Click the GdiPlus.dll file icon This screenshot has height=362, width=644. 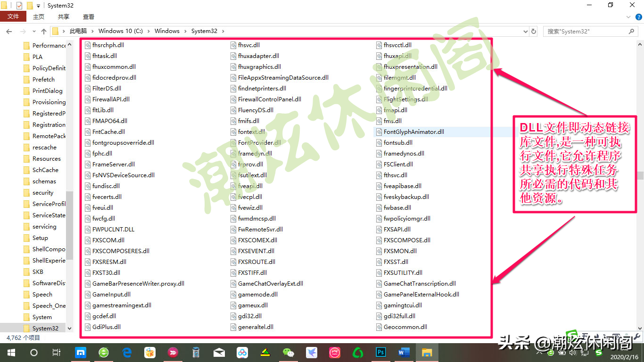tap(88, 327)
